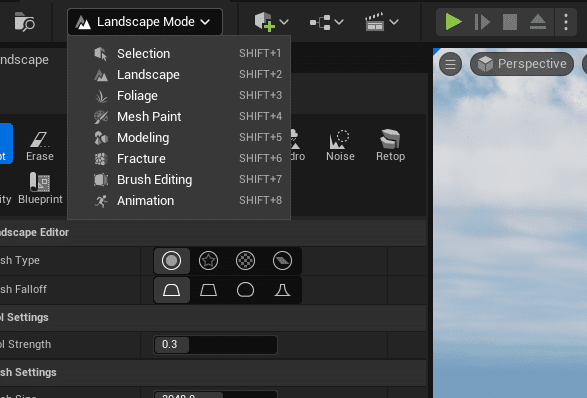Viewport: 587px width, 398px height.
Task: Choose Landscape mode from the menu
Action: 179,75
